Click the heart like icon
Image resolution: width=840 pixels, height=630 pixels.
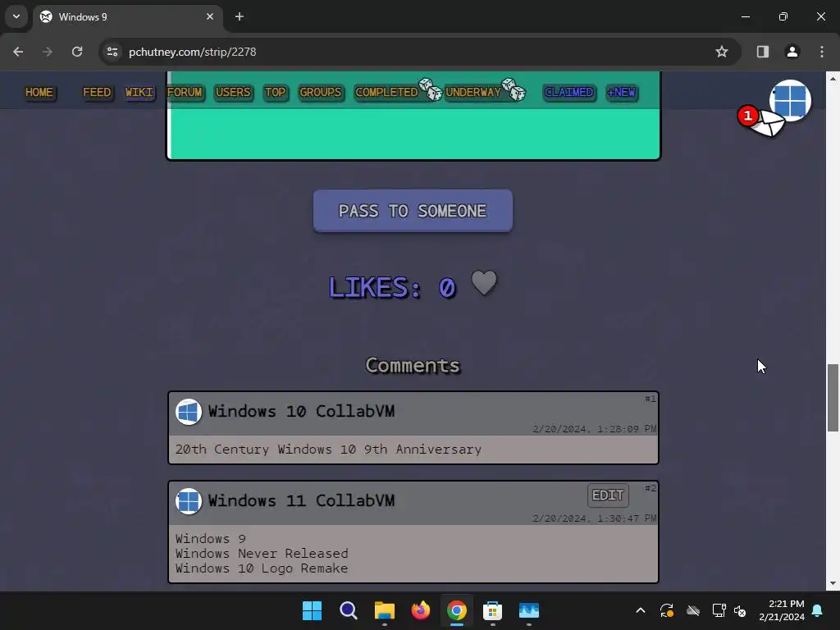484,283
